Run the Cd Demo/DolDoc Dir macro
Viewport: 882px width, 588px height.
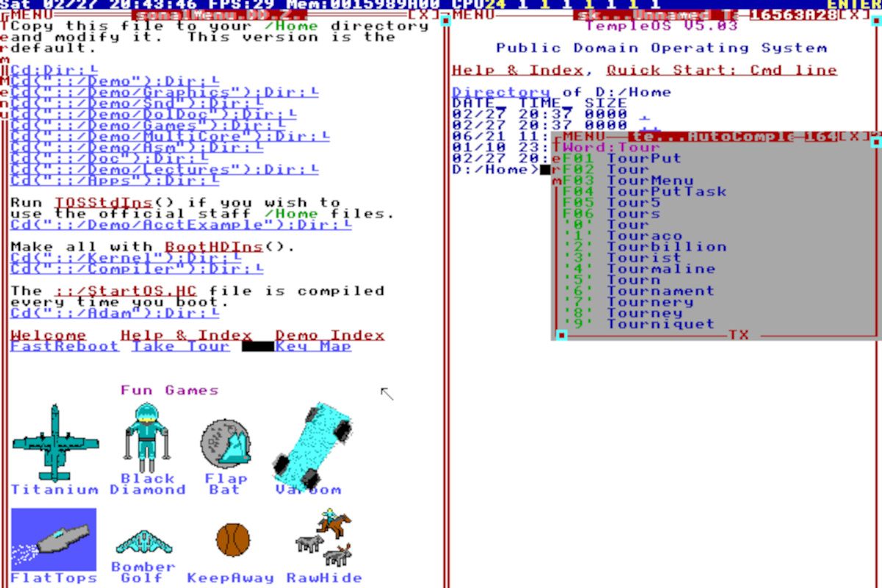[x=154, y=115]
